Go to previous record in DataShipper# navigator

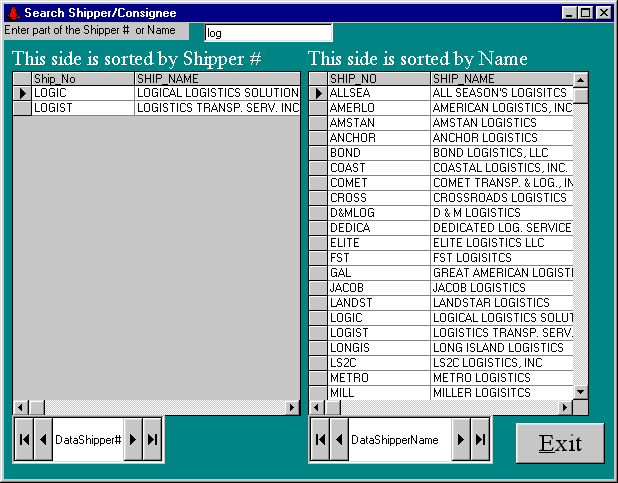[42, 440]
